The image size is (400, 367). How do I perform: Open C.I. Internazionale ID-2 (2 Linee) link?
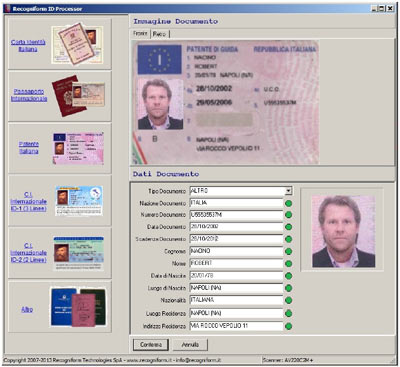(28, 253)
